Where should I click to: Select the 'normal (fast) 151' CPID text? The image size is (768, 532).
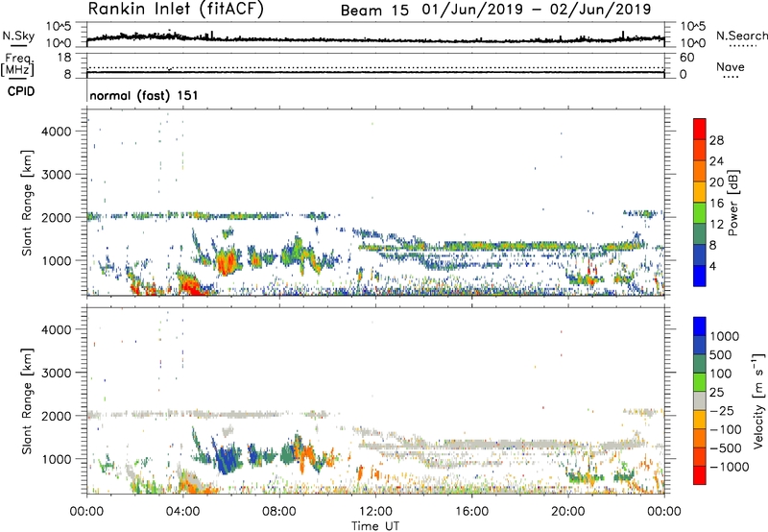[144, 95]
